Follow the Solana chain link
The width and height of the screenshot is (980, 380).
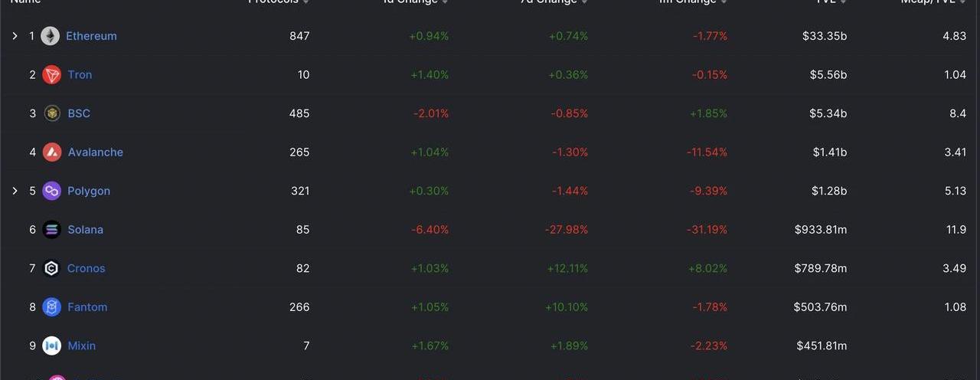coord(85,230)
